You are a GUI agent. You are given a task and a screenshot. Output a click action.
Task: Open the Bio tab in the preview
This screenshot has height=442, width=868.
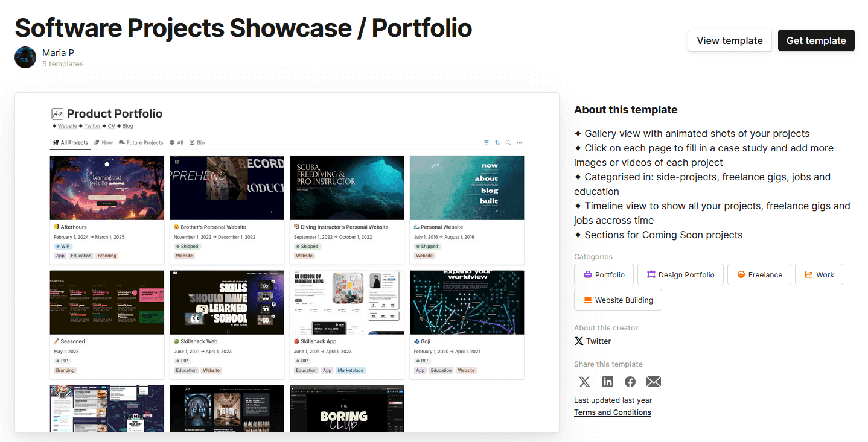click(197, 143)
